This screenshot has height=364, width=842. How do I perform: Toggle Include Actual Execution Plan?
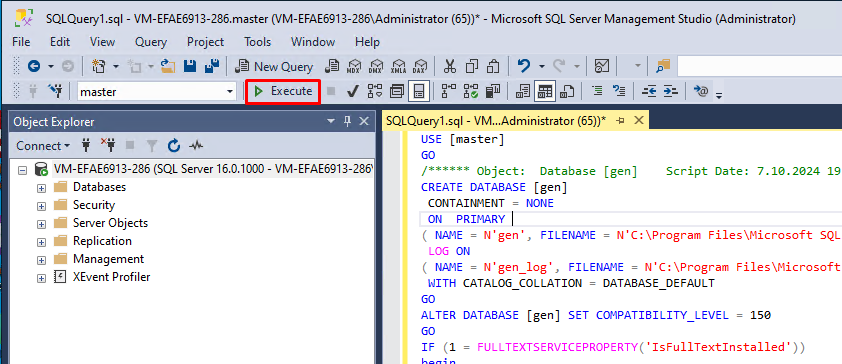pos(449,92)
